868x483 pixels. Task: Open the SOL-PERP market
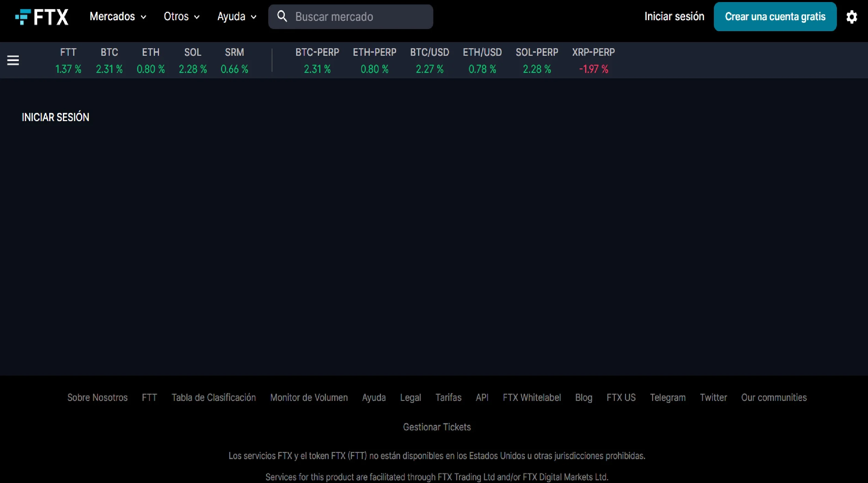(537, 61)
